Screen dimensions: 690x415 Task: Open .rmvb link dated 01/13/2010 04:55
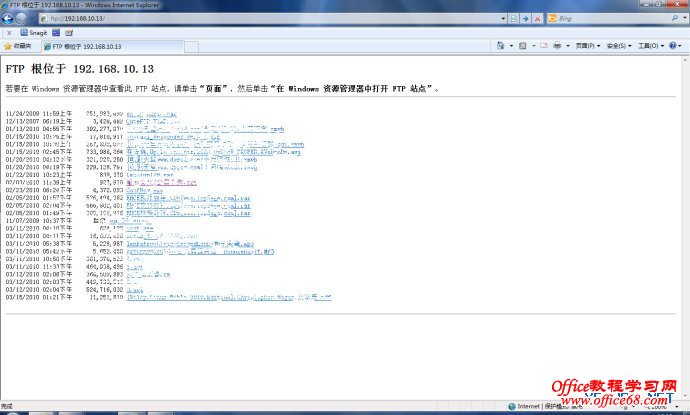(x=205, y=129)
